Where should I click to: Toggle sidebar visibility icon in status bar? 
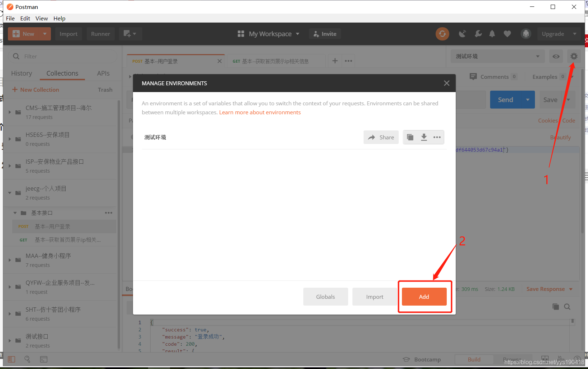(11, 359)
